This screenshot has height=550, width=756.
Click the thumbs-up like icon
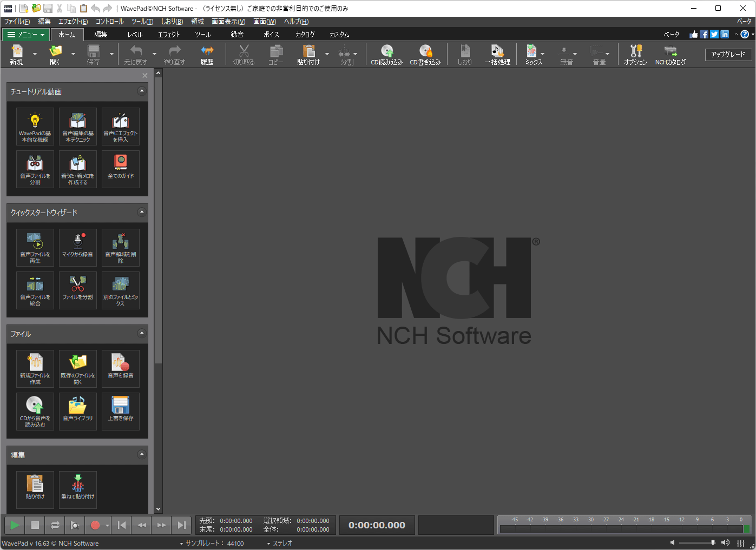pos(694,34)
